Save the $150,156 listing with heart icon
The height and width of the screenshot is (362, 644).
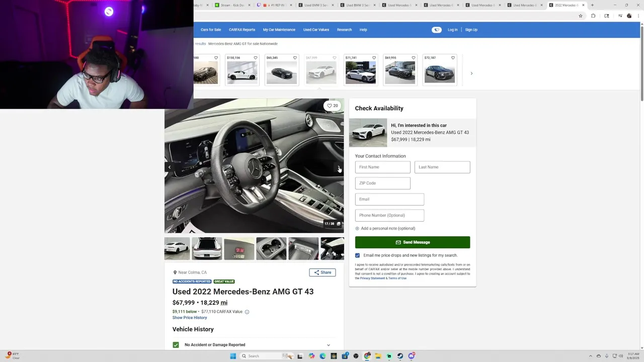255,58
